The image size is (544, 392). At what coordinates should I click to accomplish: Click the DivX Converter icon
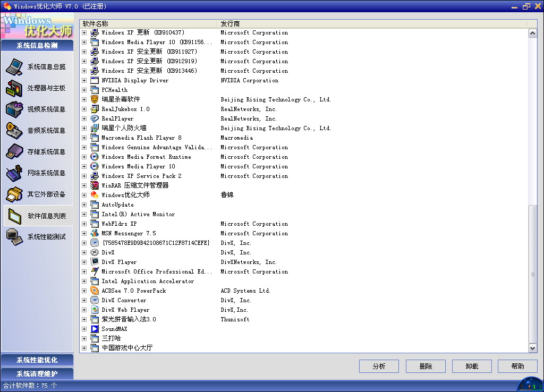click(95, 300)
